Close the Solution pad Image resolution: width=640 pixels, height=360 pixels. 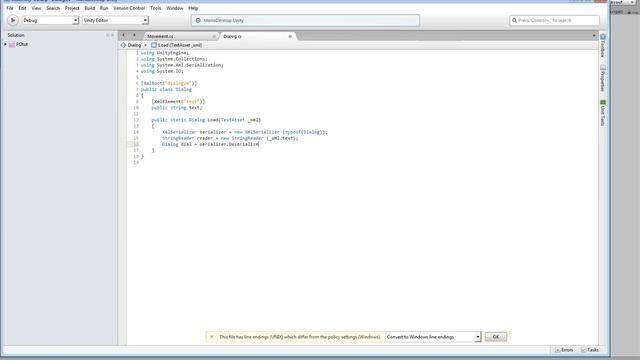pyautogui.click(x=113, y=35)
